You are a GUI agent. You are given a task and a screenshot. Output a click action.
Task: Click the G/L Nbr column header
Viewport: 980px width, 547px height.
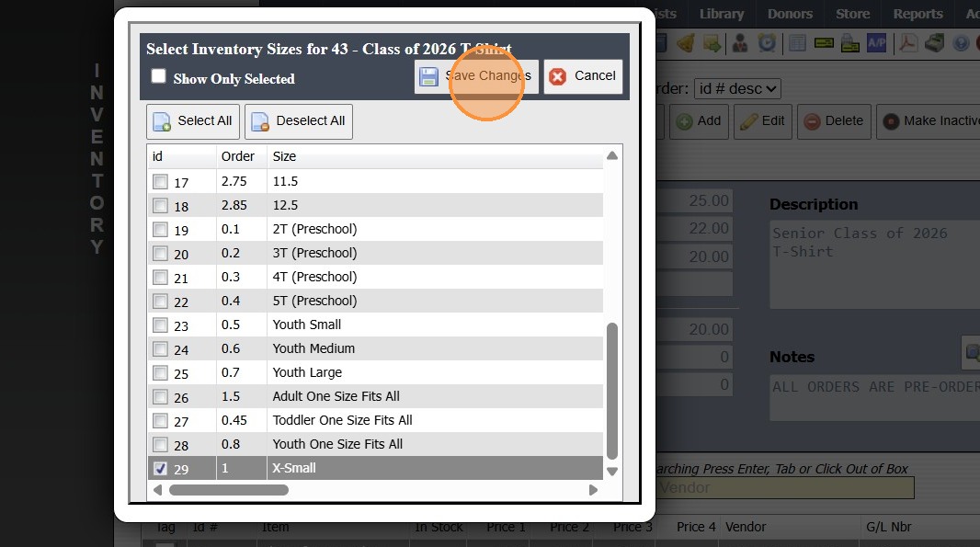pos(889,527)
